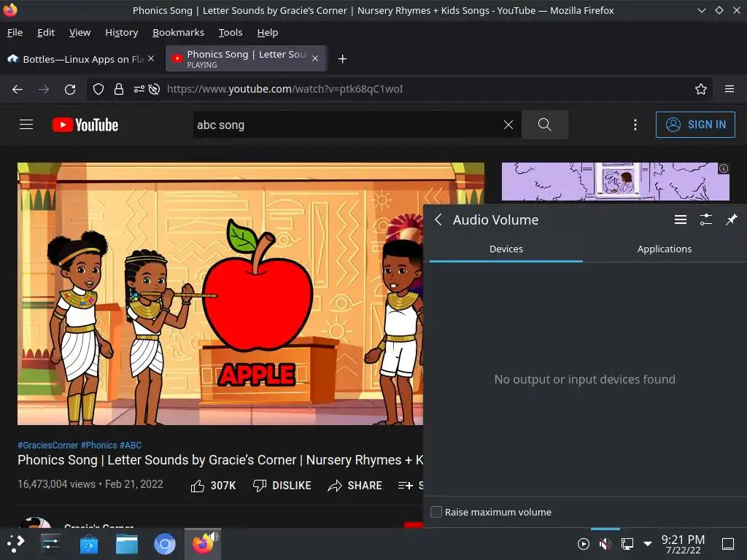Click the banner ad thumbnail above Audio Volume

coord(615,182)
